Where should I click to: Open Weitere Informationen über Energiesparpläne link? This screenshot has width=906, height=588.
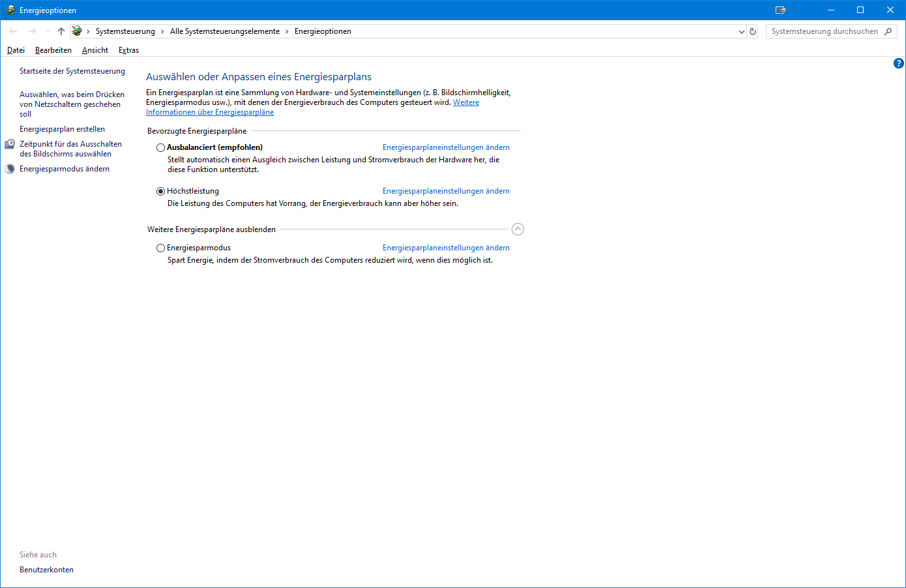click(x=210, y=111)
